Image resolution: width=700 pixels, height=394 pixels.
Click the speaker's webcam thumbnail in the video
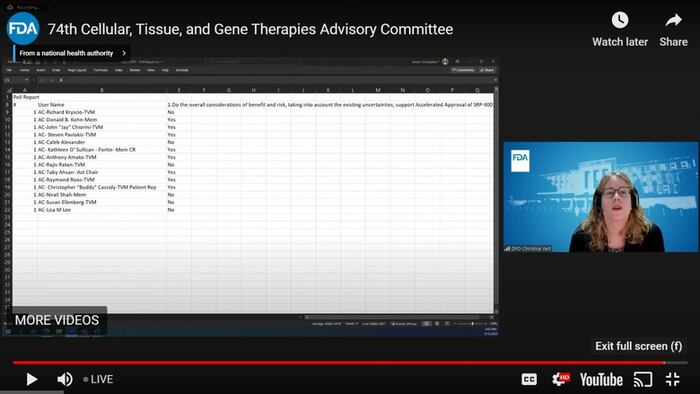[600, 197]
